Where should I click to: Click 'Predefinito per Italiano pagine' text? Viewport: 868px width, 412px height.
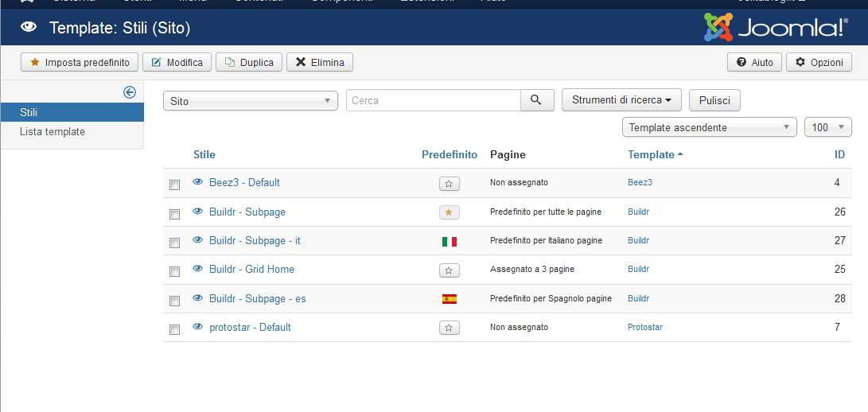(x=546, y=241)
